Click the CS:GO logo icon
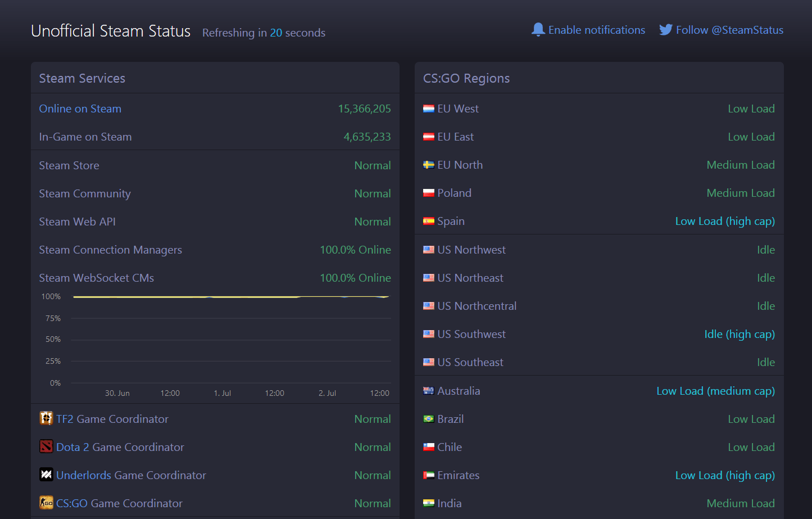The height and width of the screenshot is (519, 812). pos(46,503)
